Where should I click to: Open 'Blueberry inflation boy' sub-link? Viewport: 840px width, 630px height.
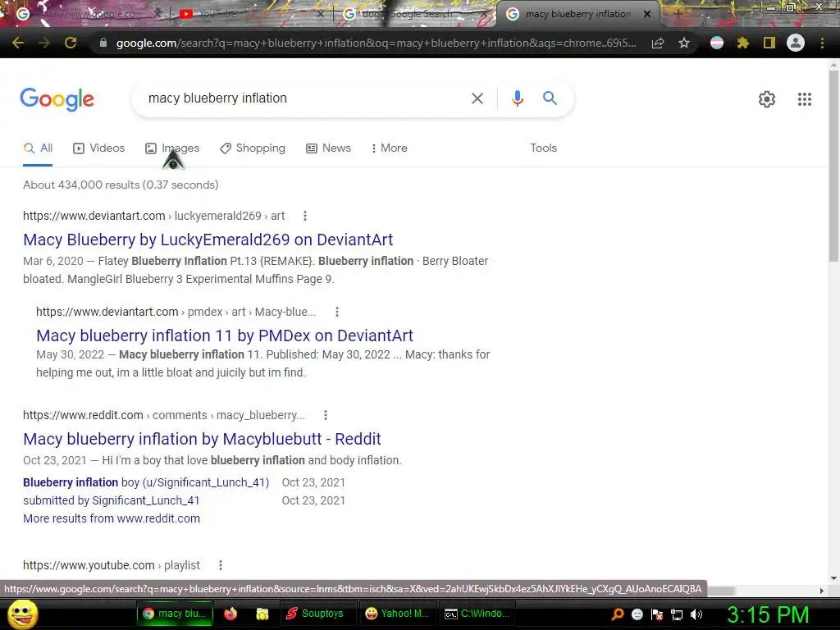coord(146,482)
